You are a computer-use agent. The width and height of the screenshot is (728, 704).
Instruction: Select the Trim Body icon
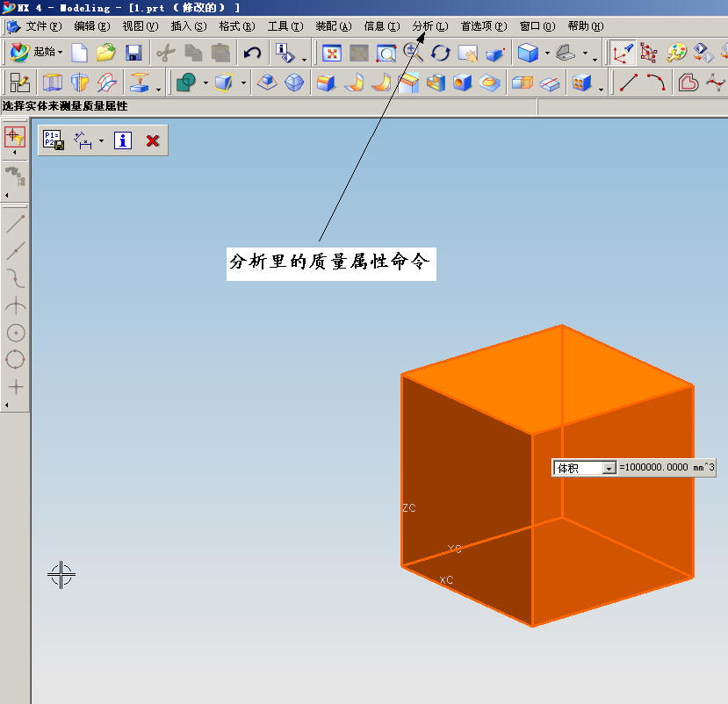point(224,83)
